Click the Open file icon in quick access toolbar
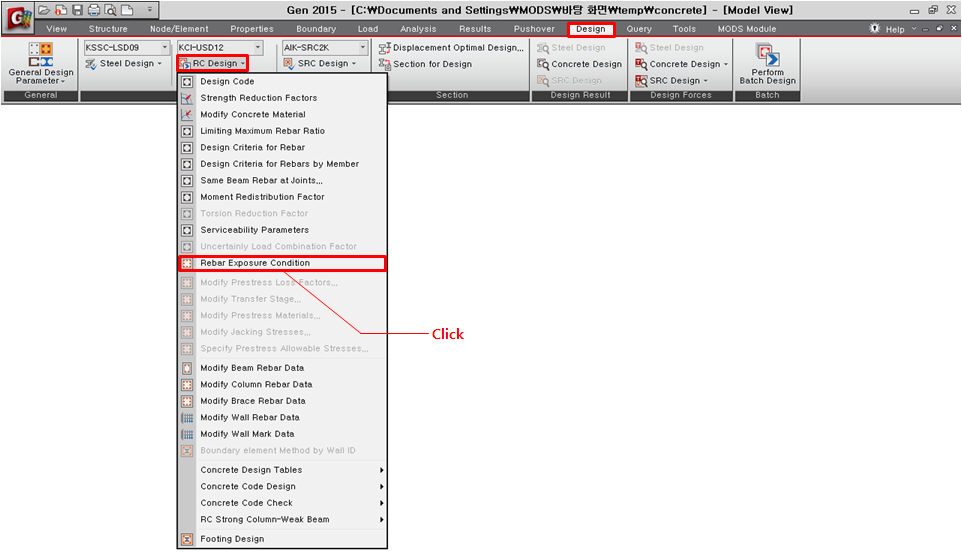The image size is (962, 557). pyautogui.click(x=44, y=10)
